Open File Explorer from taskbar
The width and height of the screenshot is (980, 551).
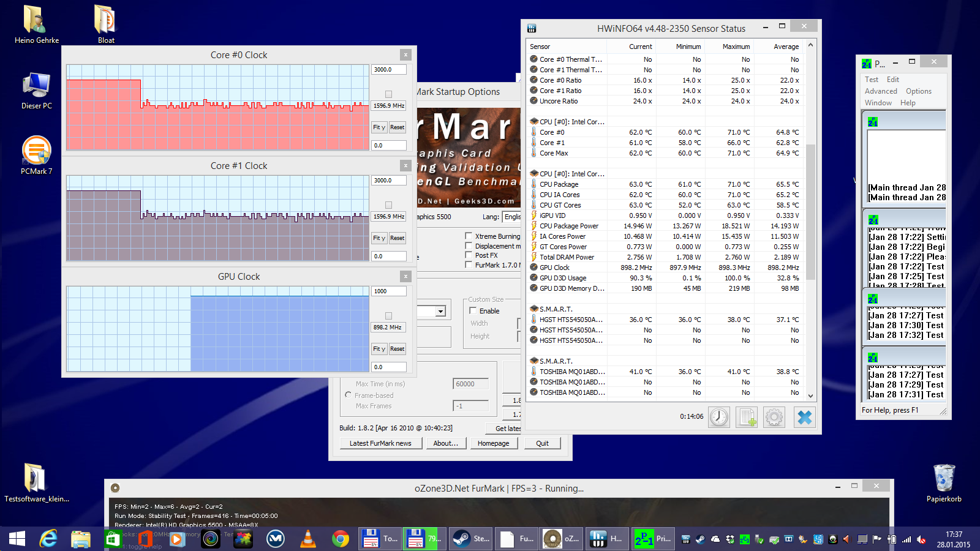[x=81, y=539]
